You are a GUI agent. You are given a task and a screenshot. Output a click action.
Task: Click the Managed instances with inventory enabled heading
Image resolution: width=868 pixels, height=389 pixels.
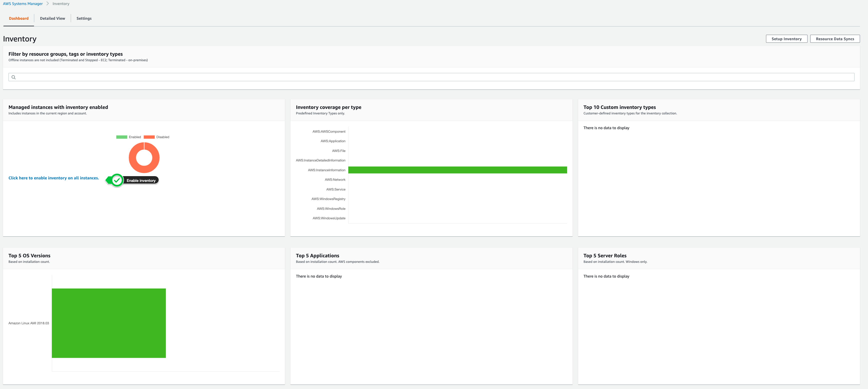coord(58,107)
